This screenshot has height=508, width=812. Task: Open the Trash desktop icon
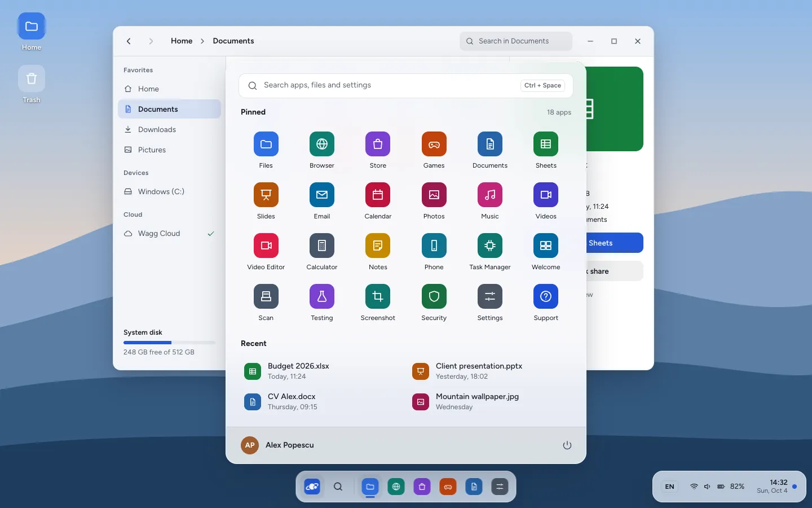[x=32, y=85]
